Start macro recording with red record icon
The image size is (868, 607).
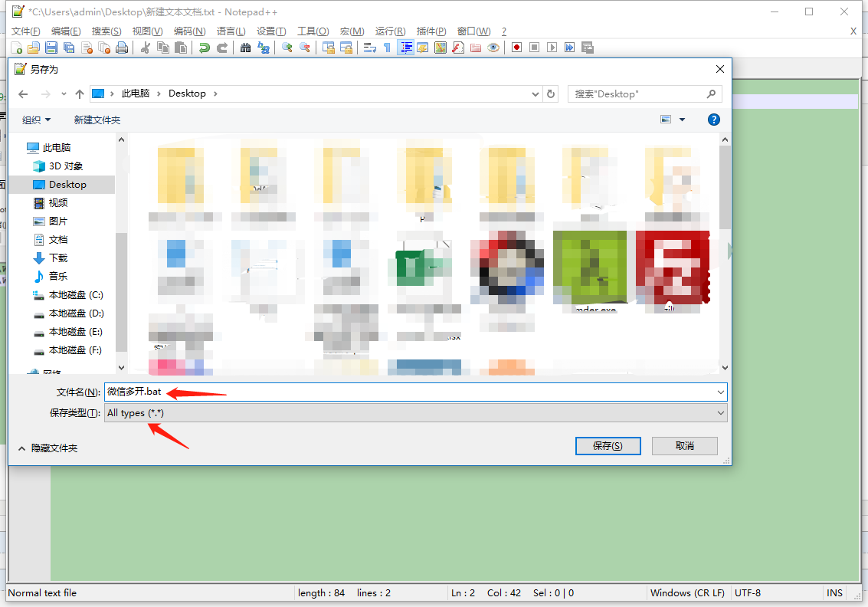516,48
